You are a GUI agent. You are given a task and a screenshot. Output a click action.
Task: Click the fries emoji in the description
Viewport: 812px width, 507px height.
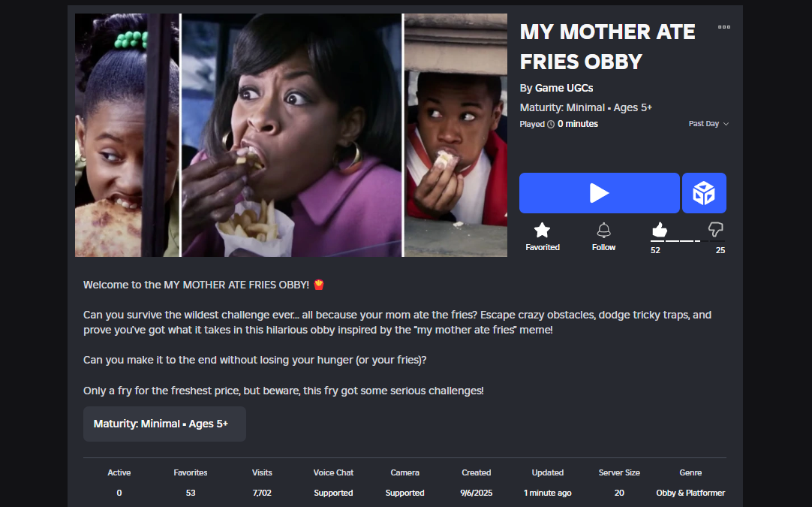pos(319,285)
